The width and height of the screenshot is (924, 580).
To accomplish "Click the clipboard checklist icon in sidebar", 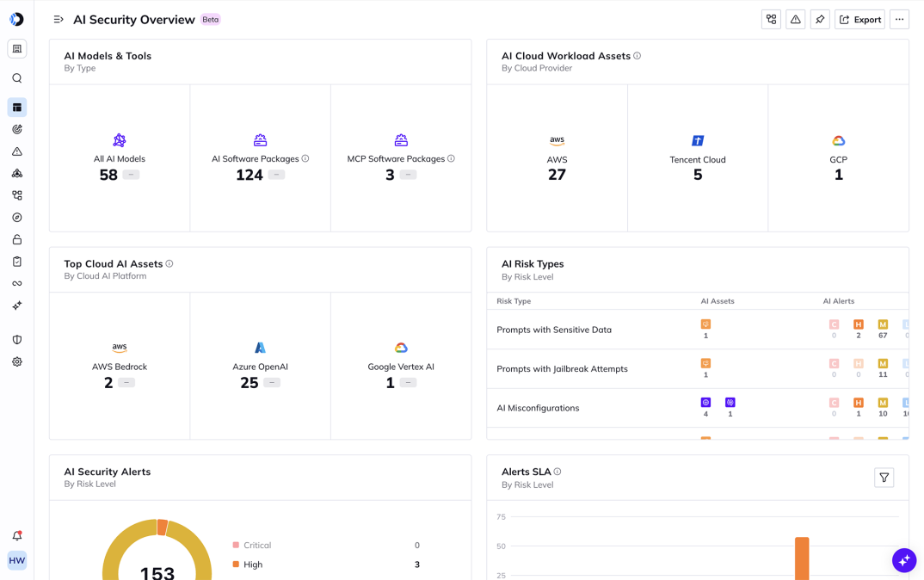I will [x=17, y=261].
